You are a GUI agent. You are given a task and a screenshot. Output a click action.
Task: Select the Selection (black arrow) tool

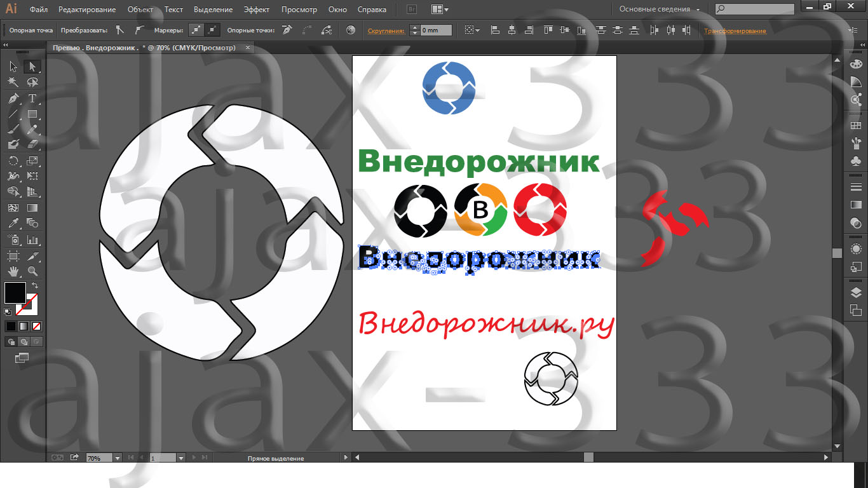(13, 67)
